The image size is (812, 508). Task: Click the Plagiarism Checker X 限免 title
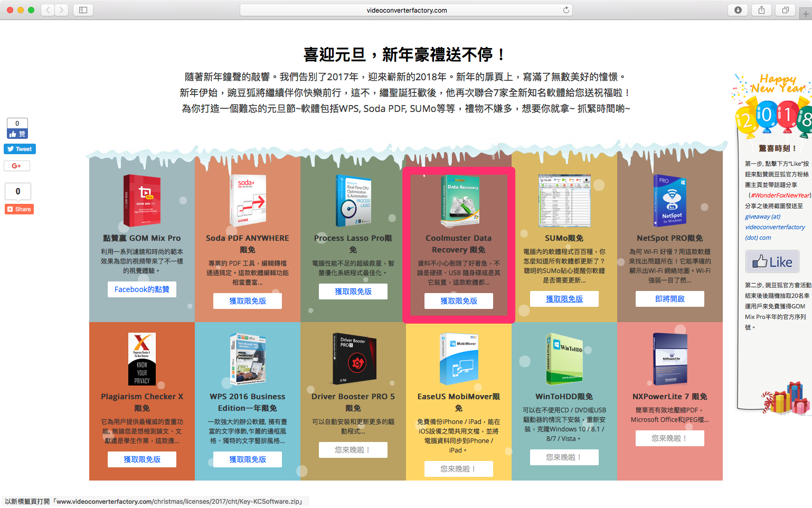(x=142, y=402)
